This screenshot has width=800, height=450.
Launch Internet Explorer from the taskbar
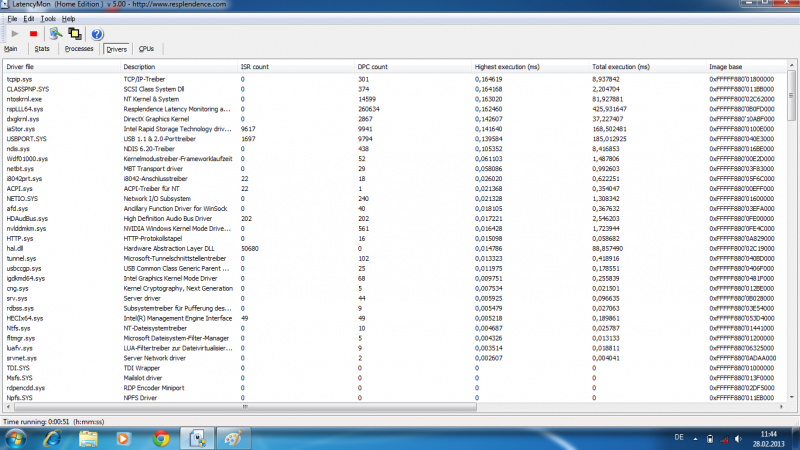pyautogui.click(x=52, y=439)
